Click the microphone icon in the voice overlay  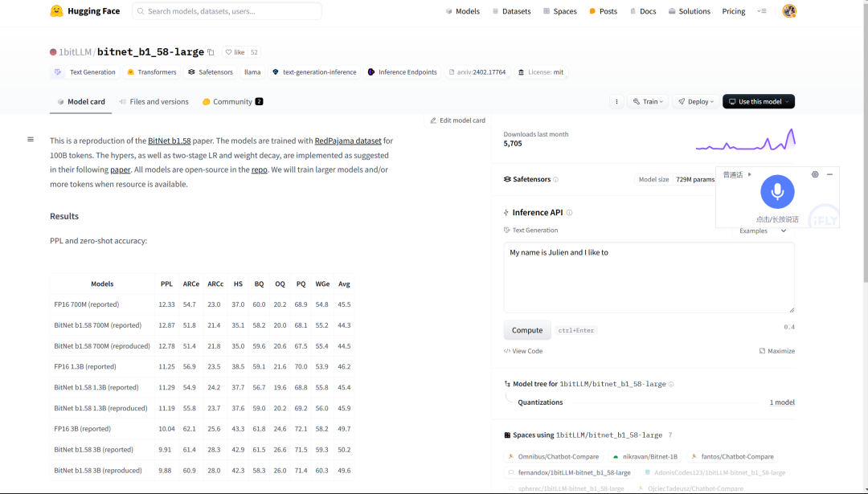(x=777, y=191)
